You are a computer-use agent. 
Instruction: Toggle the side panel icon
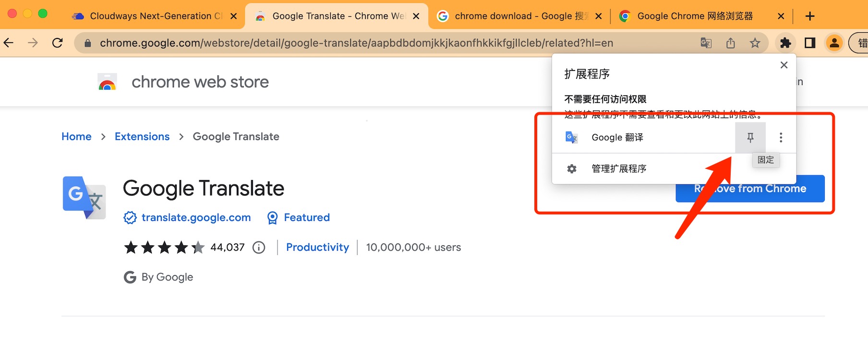point(810,43)
